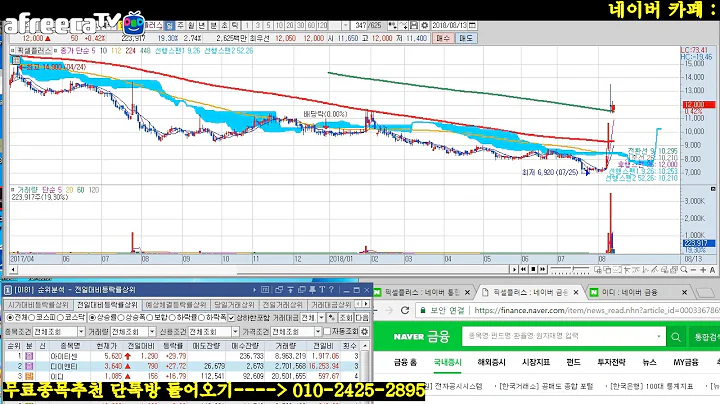The image size is (720, 404).
Task: Click the magnifier icon in chart bottom toolbar
Action: [x=685, y=269]
